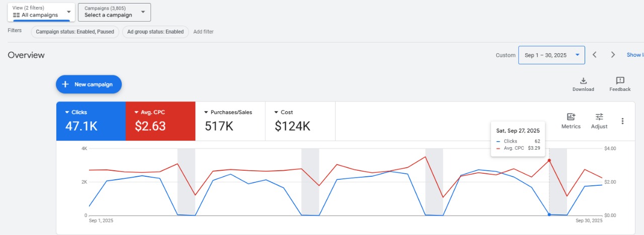
Task: Open the Cost metric card dropdown
Action: [276, 112]
